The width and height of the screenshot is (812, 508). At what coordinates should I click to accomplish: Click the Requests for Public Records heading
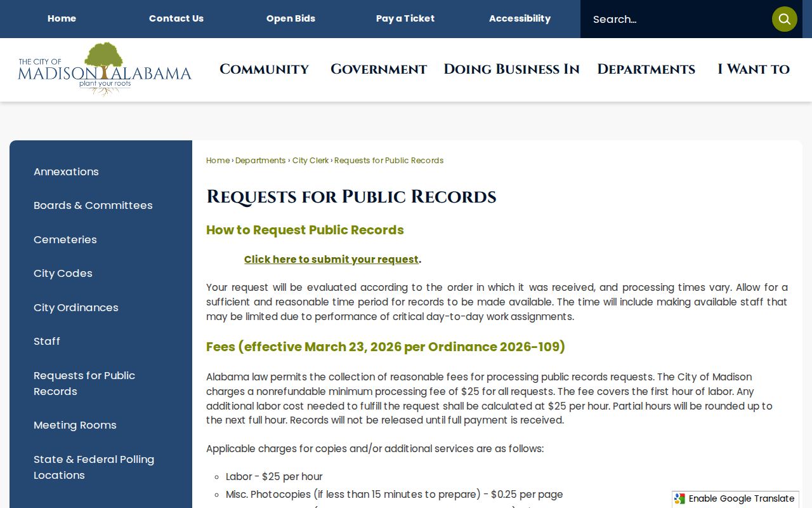coord(351,197)
